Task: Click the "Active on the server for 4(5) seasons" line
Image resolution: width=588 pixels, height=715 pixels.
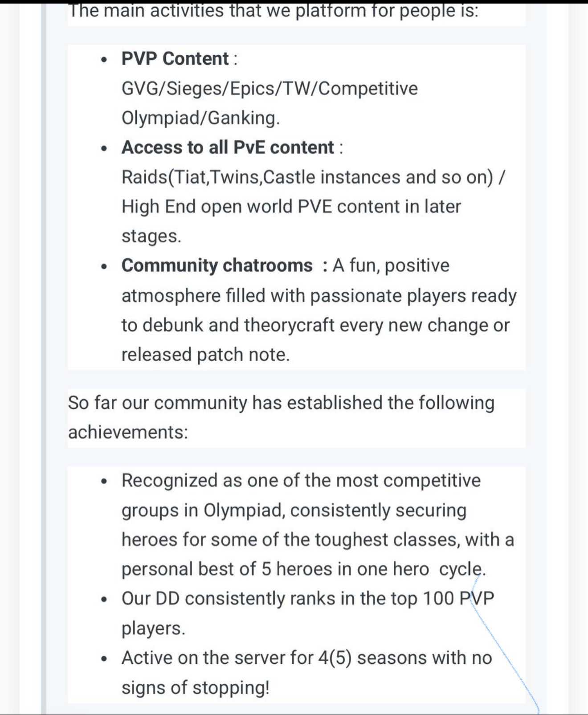Action: (x=306, y=658)
